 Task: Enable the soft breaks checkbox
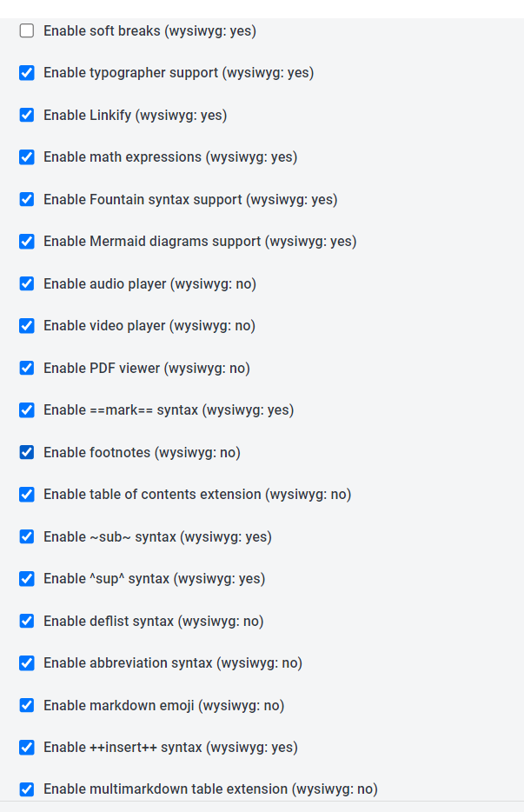[27, 30]
